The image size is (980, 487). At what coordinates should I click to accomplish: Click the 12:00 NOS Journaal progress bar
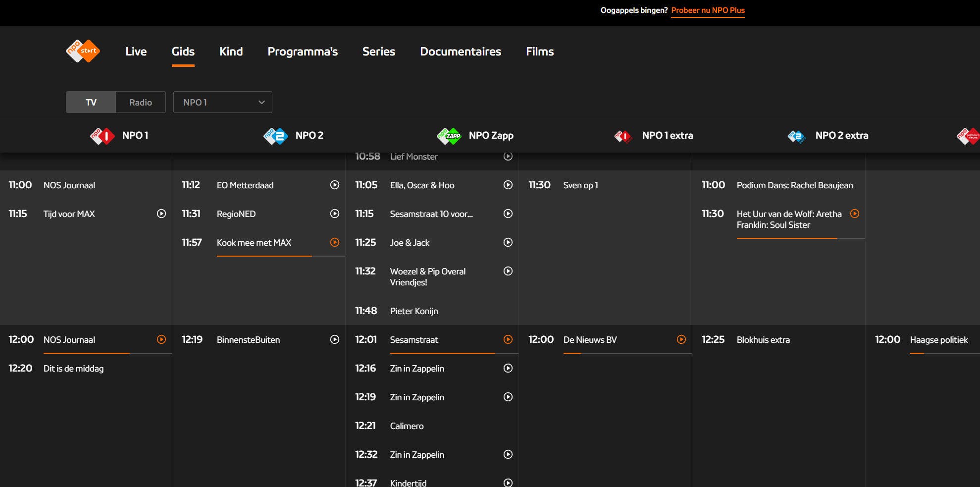pyautogui.click(x=107, y=353)
